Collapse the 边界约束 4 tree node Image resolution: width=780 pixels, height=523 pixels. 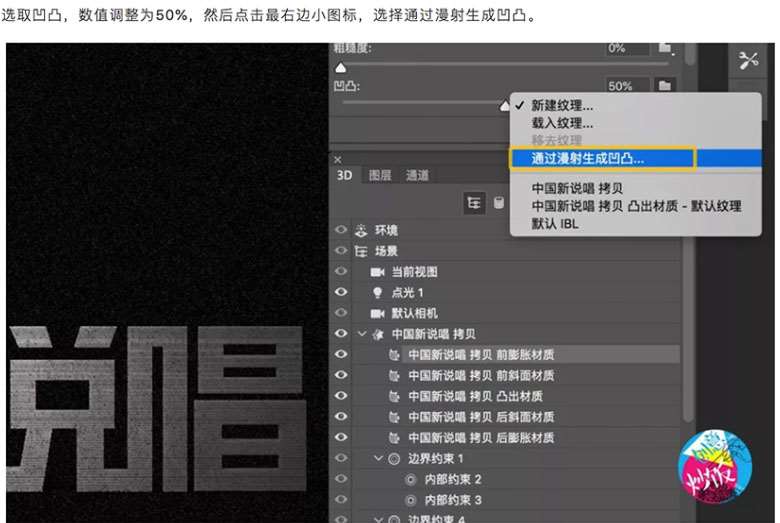tap(378, 519)
